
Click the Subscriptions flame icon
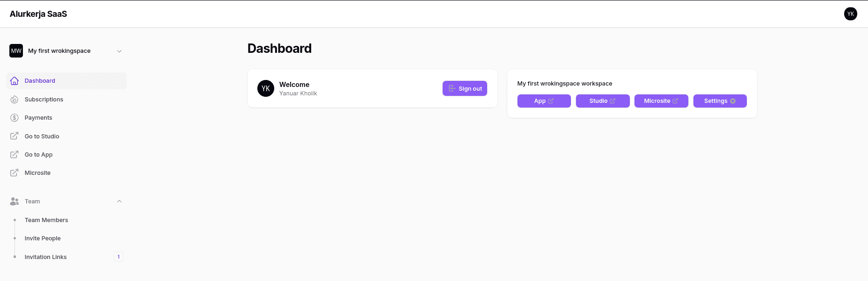[15, 99]
